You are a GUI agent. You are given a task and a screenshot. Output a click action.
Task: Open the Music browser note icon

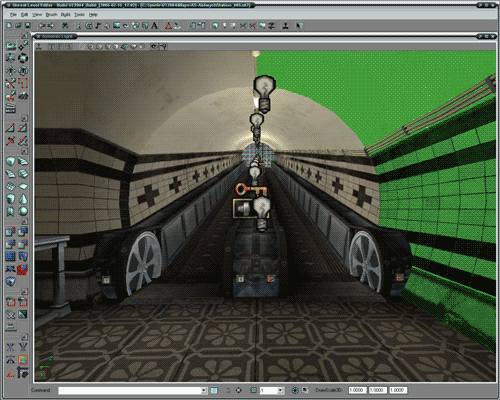click(x=98, y=25)
